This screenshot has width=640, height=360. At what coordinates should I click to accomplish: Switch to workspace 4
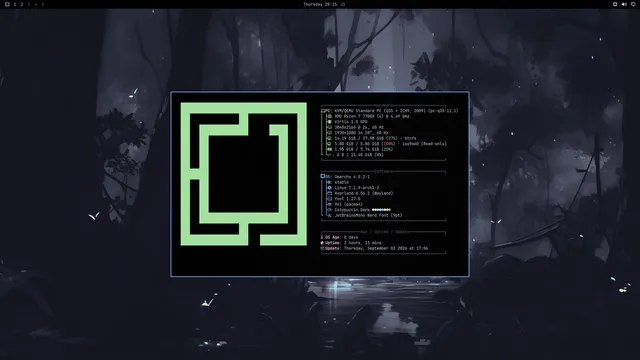click(x=36, y=4)
